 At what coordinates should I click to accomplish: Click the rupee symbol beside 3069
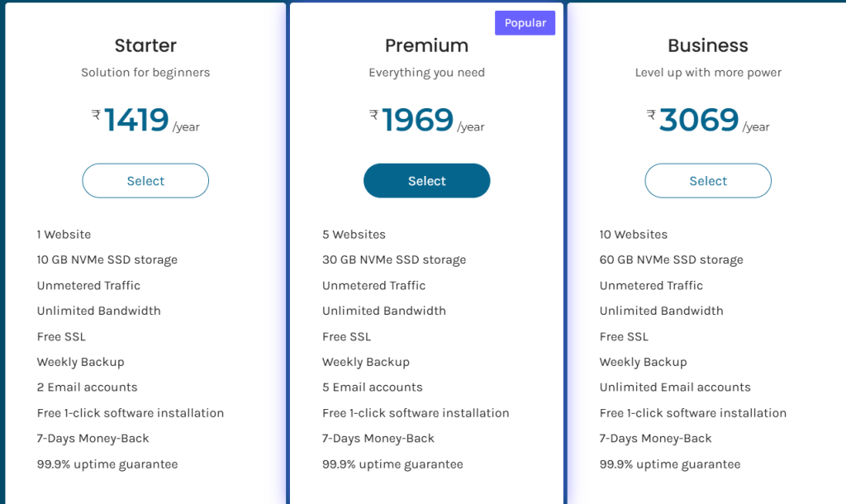tap(652, 115)
